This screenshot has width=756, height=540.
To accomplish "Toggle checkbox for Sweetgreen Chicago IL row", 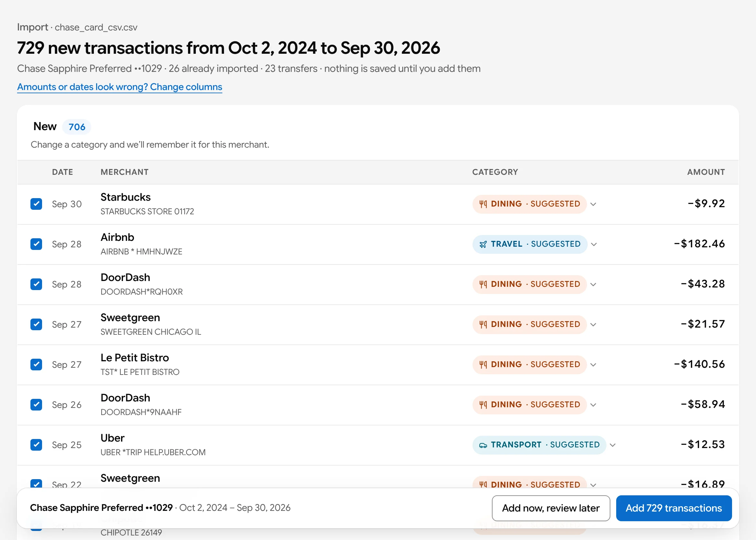I will [36, 324].
